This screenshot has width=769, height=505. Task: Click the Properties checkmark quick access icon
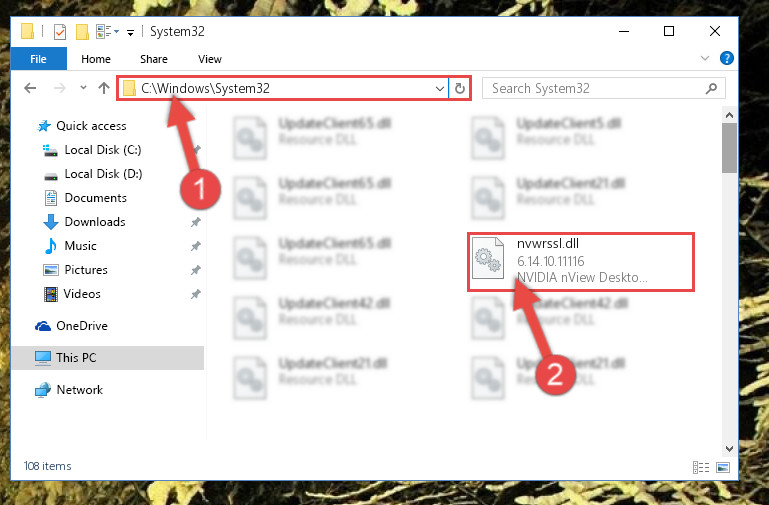[60, 32]
